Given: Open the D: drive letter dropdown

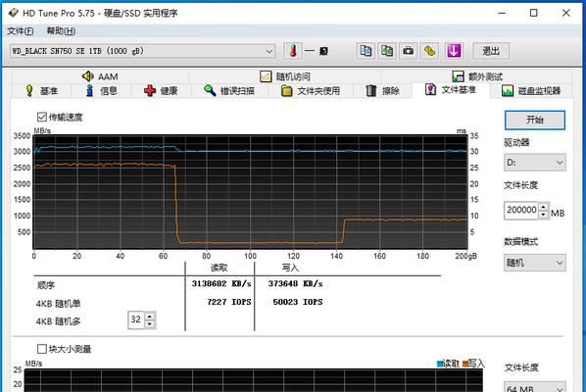Looking at the screenshot, I should pyautogui.click(x=535, y=162).
